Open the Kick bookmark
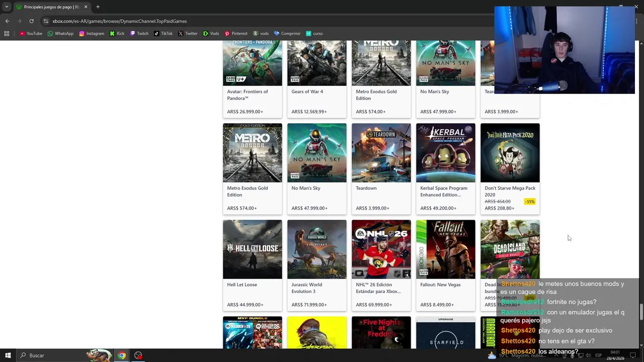This screenshot has width=644, height=362. click(117, 34)
